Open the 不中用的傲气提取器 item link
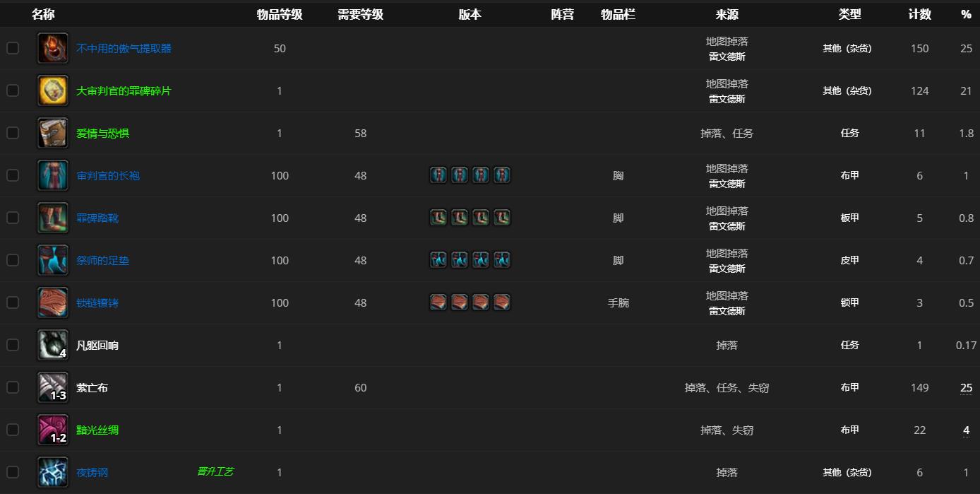 click(x=124, y=48)
